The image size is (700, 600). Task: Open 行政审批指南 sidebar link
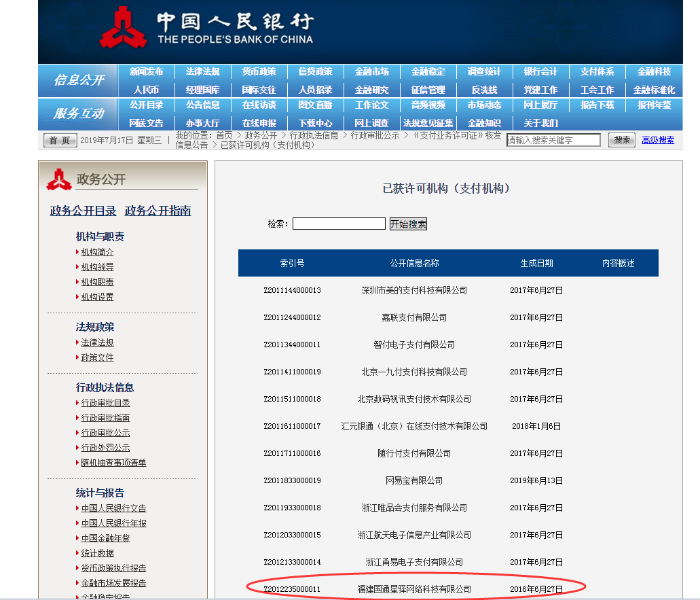(x=105, y=418)
